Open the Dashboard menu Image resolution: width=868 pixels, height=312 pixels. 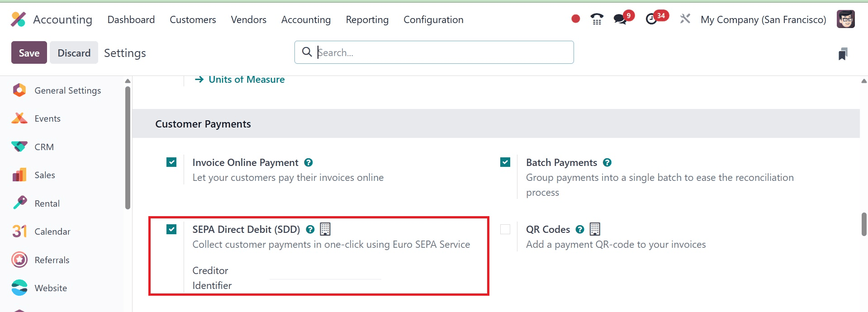click(131, 19)
